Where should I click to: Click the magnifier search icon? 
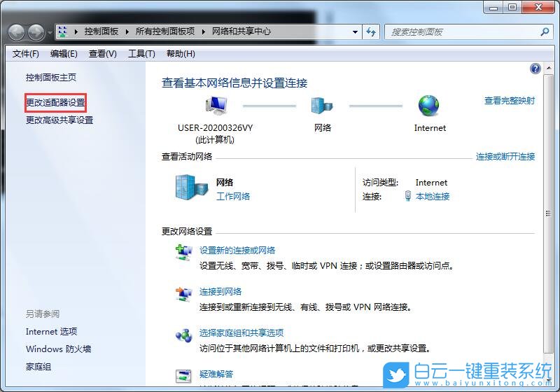coord(545,32)
